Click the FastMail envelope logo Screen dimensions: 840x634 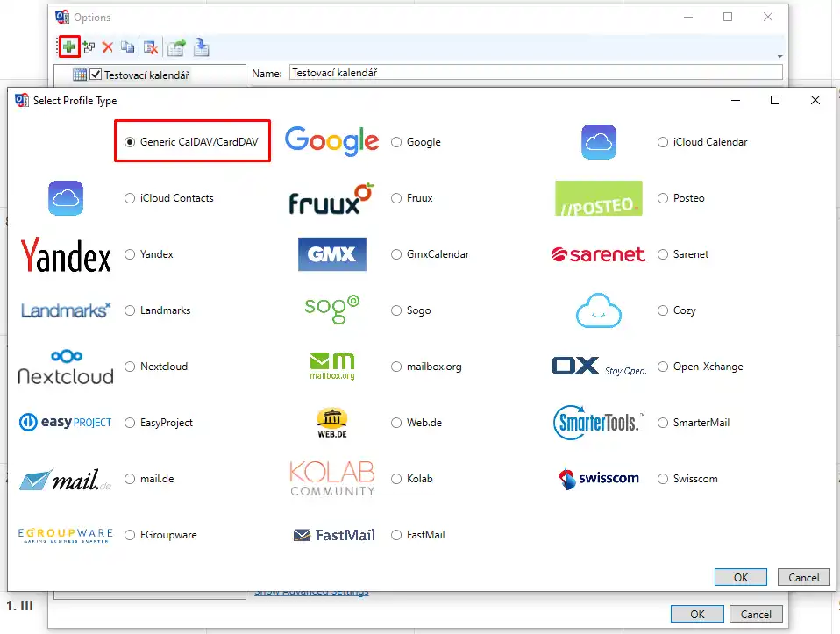(334, 535)
